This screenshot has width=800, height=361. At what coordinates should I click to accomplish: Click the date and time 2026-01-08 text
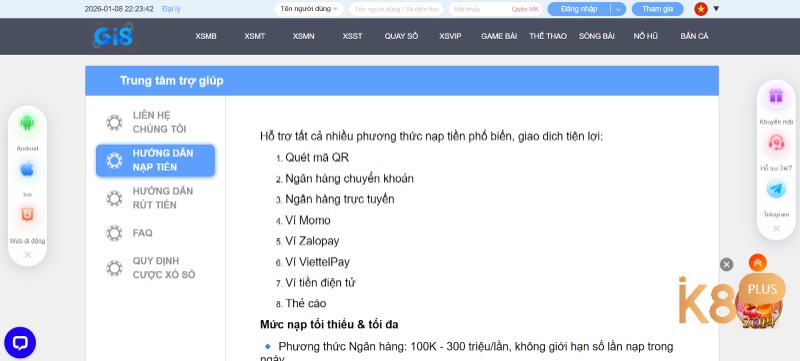point(119,9)
